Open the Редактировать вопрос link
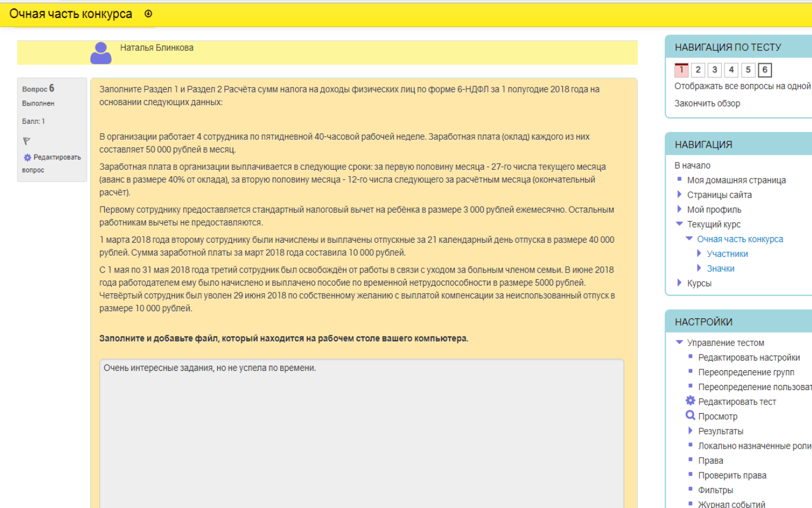This screenshot has width=812, height=508. pos(51,164)
